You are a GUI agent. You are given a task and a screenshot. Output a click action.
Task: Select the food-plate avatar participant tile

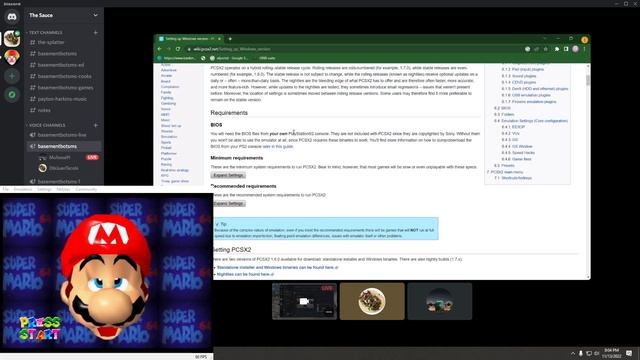372,301
